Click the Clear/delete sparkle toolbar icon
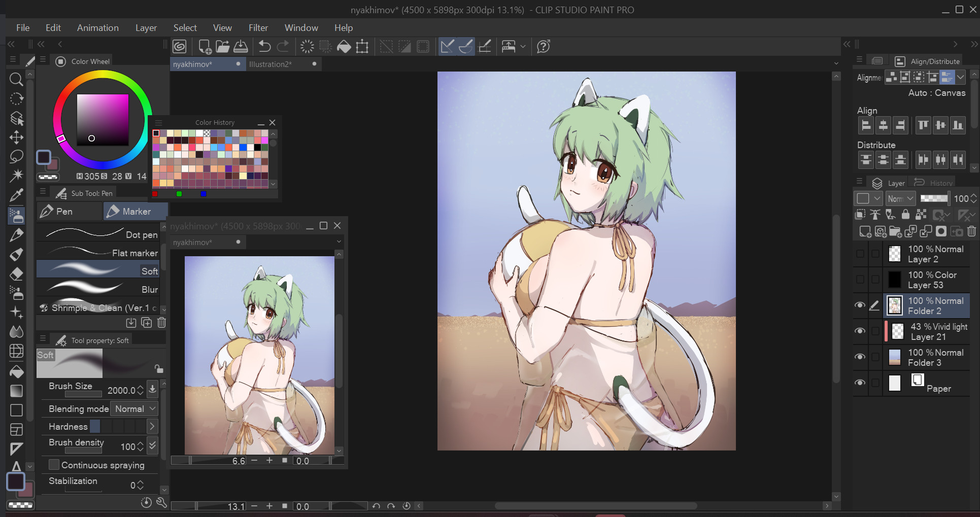The image size is (980, 517). click(307, 47)
